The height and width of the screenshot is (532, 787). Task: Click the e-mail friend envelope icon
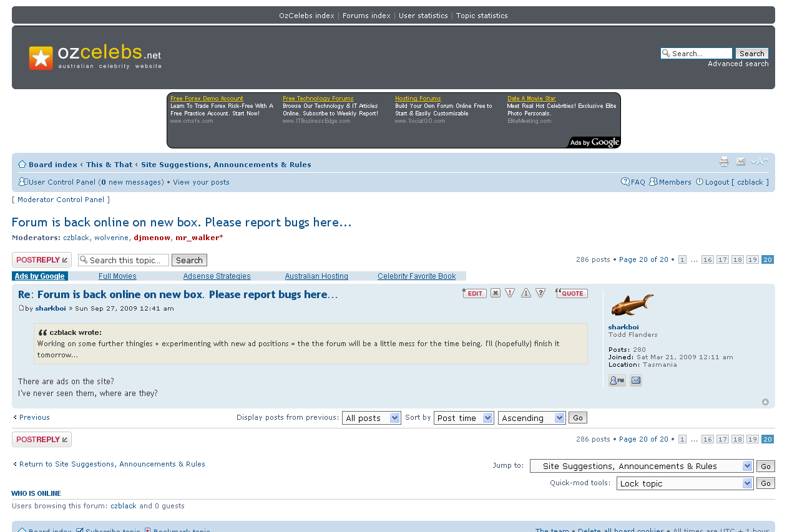pos(741,162)
